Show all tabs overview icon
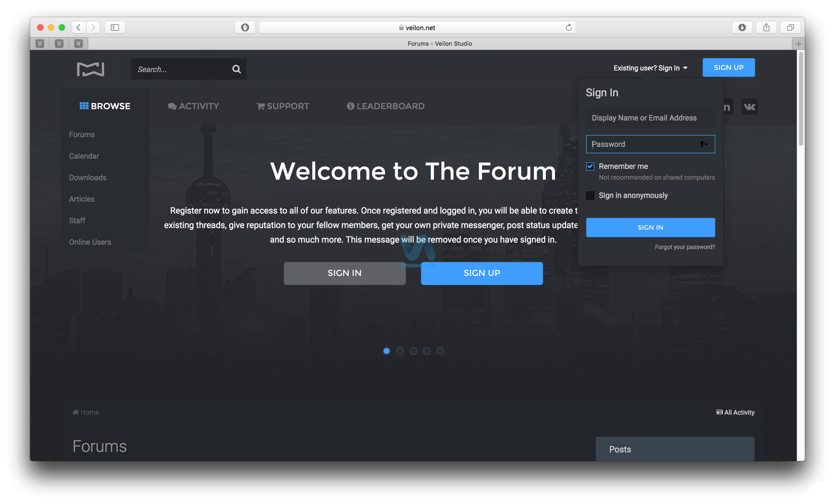Screen dimensions: 835x504 coord(791,27)
